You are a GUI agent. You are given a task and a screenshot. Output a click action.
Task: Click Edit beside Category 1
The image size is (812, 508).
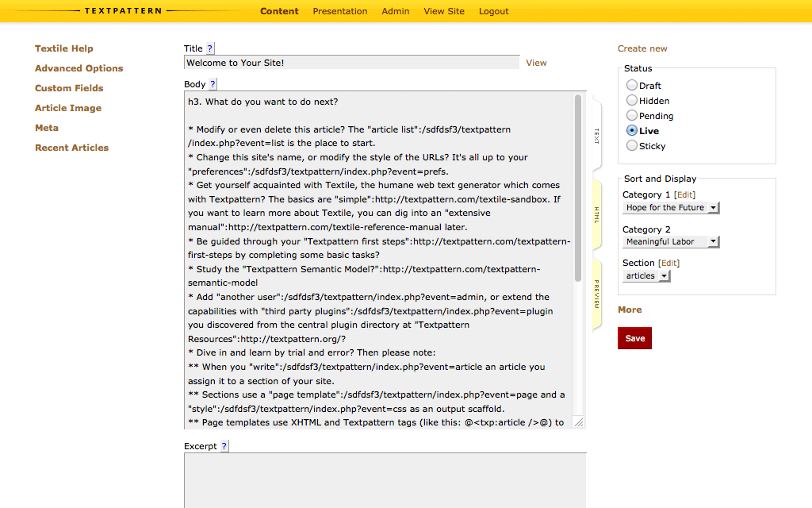(684, 194)
